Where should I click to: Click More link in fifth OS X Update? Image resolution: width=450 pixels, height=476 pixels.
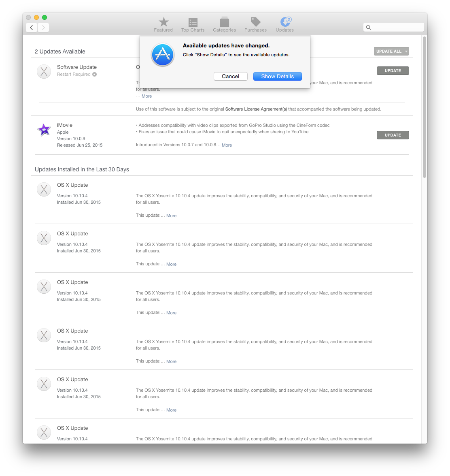[x=171, y=410]
